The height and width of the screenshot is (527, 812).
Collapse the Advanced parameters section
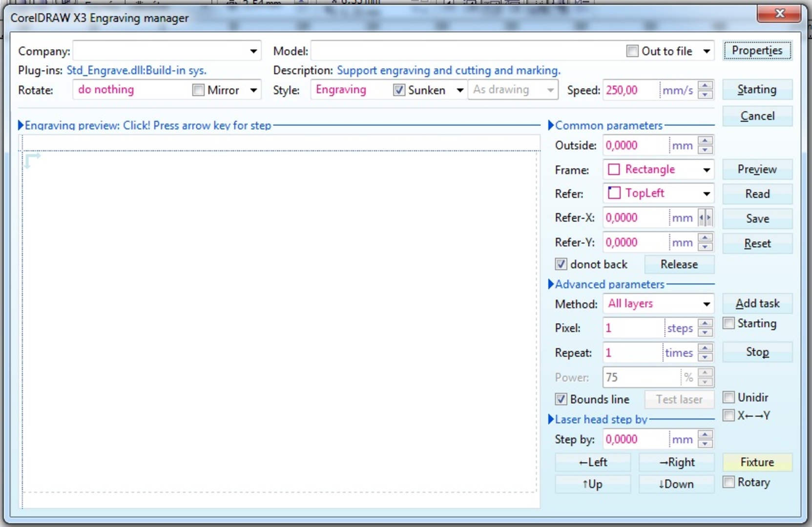coord(551,284)
